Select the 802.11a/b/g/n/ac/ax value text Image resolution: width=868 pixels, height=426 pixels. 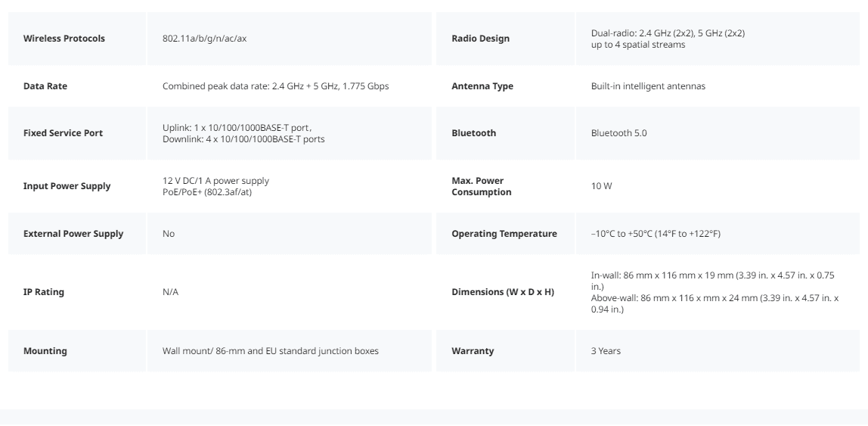tap(204, 39)
